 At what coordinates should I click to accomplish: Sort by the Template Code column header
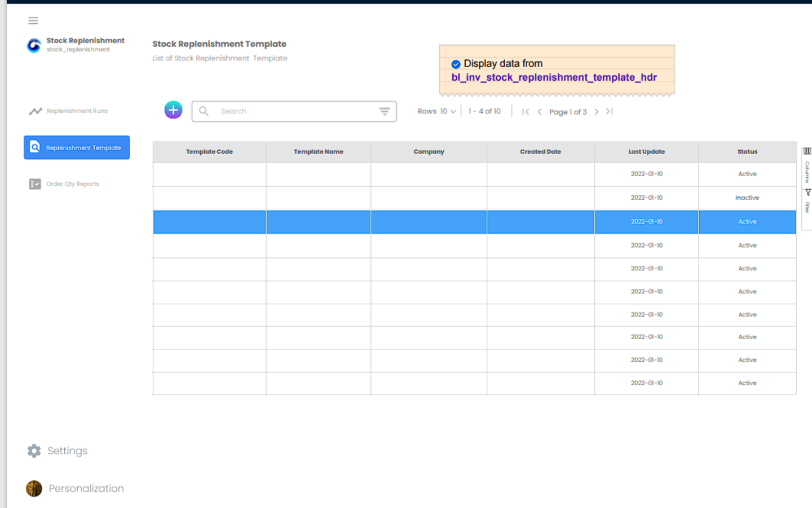209,152
